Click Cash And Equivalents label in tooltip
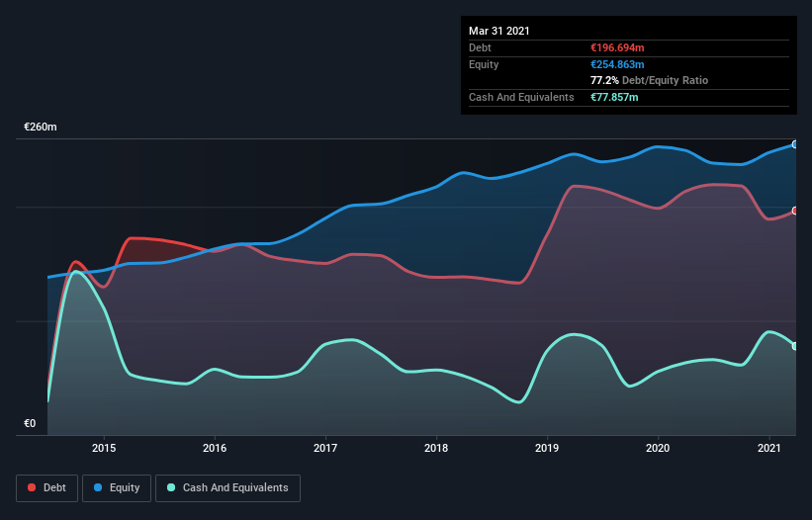812x520 pixels. (521, 97)
